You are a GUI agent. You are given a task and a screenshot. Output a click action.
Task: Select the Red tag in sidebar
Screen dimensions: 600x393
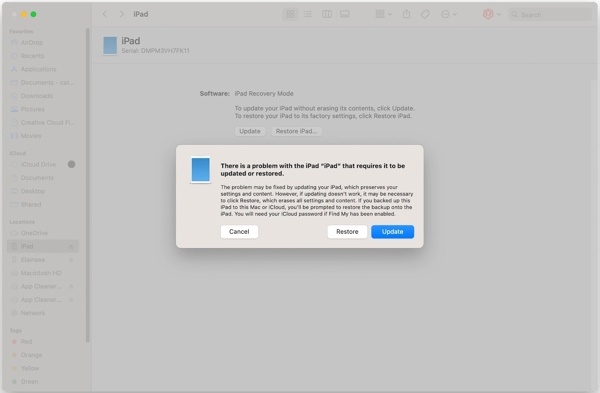43,342
